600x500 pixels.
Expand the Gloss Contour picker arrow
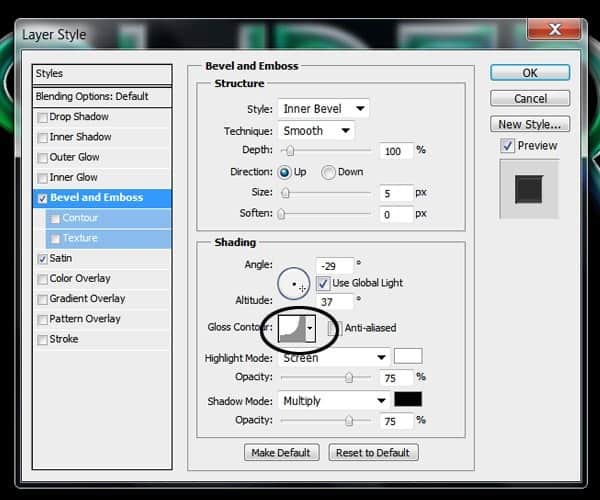pyautogui.click(x=310, y=328)
